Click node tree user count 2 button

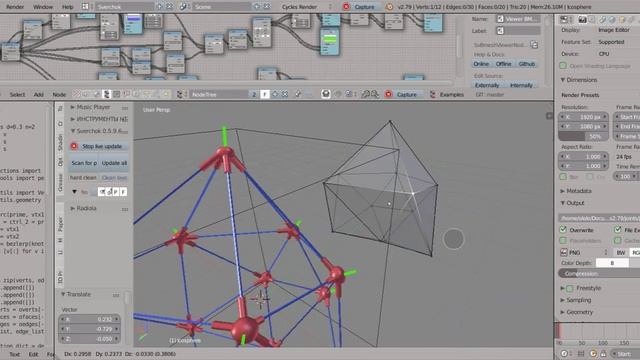click(x=254, y=95)
